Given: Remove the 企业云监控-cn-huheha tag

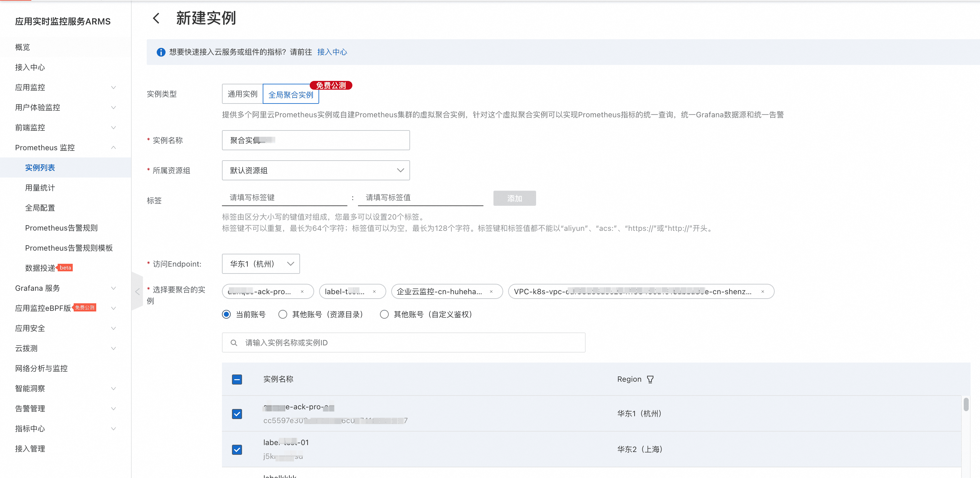Looking at the screenshot, I should (491, 291).
